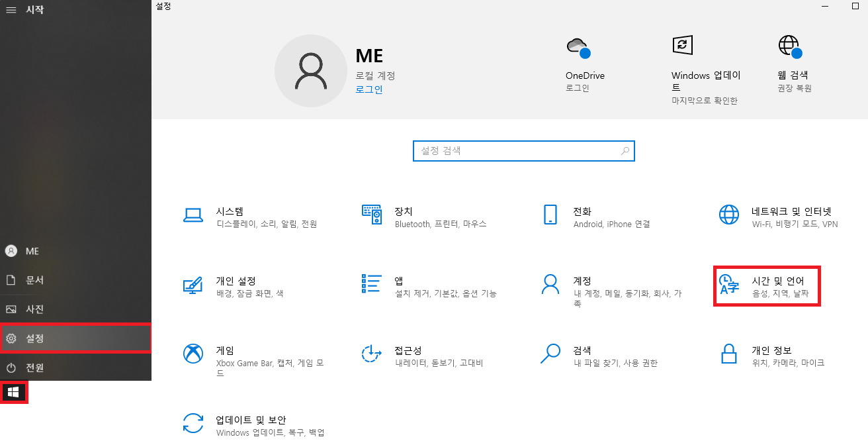Open the 개인 정보 lock icon
The width and height of the screenshot is (868, 443).
click(729, 354)
